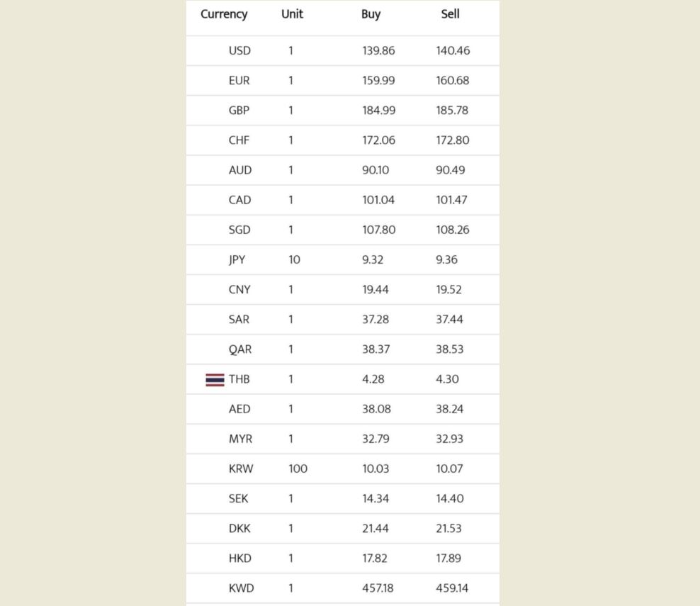Click the SEK buy rate 14.34
Image resolution: width=700 pixels, height=606 pixels.
pos(375,498)
